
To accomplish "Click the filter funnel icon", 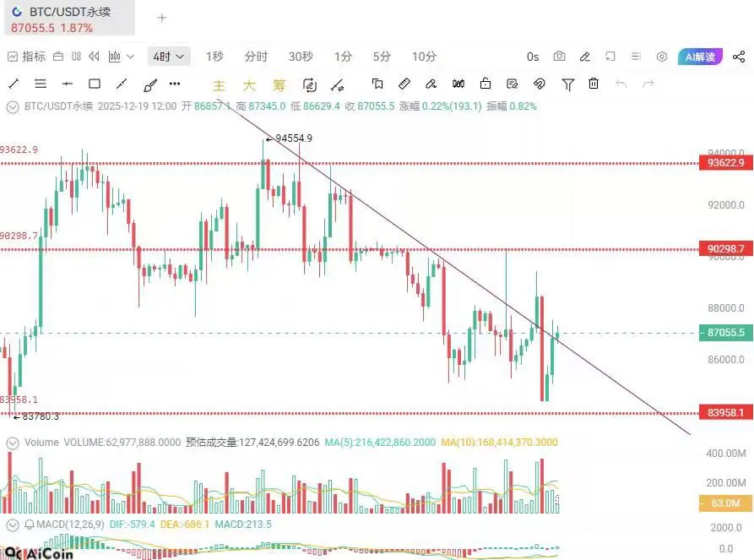I will [568, 84].
